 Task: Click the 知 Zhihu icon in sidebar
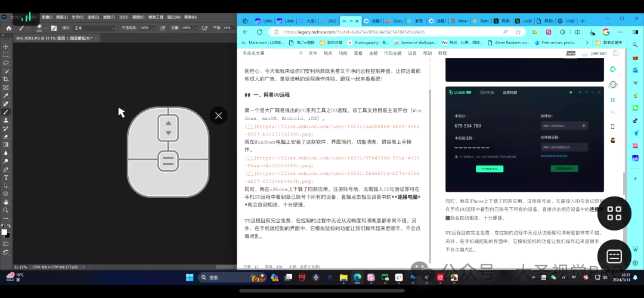613,100
